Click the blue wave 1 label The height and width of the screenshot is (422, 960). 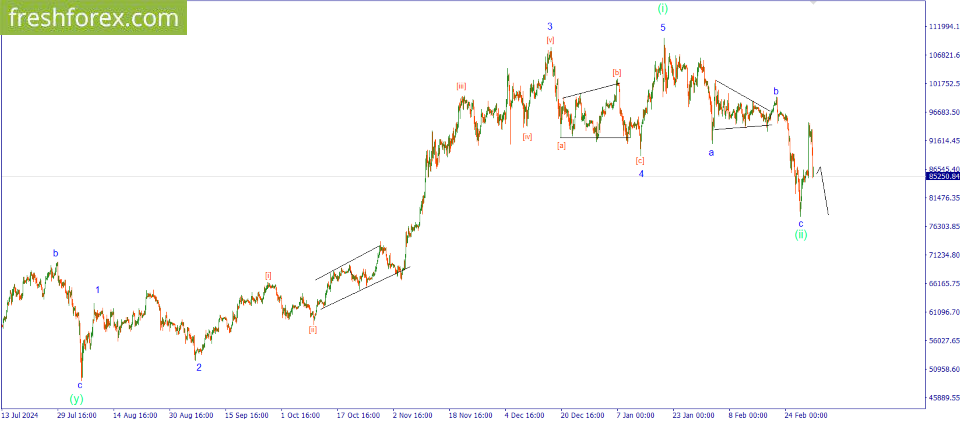click(97, 290)
